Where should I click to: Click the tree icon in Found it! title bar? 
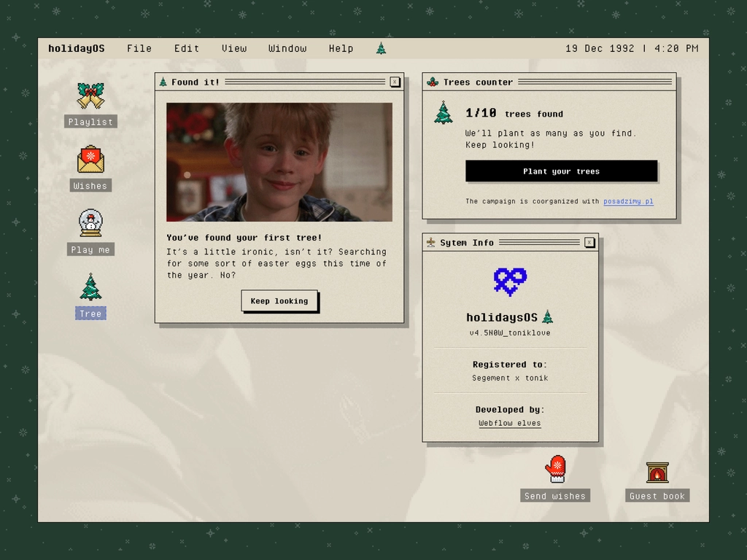pyautogui.click(x=163, y=82)
